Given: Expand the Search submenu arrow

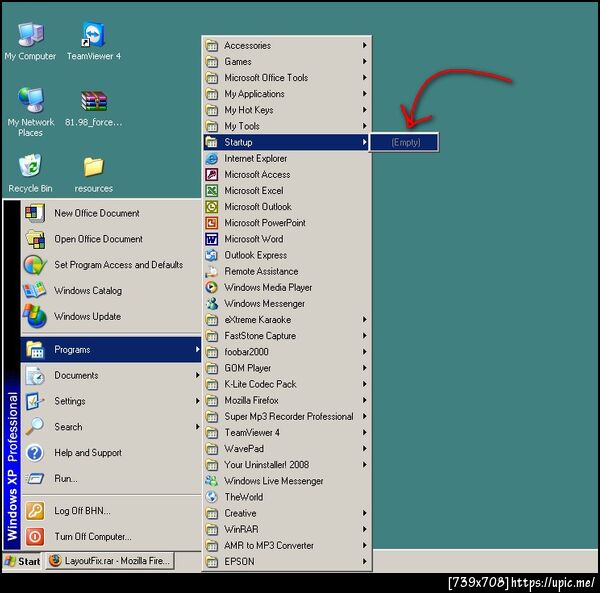Looking at the screenshot, I should [x=197, y=427].
